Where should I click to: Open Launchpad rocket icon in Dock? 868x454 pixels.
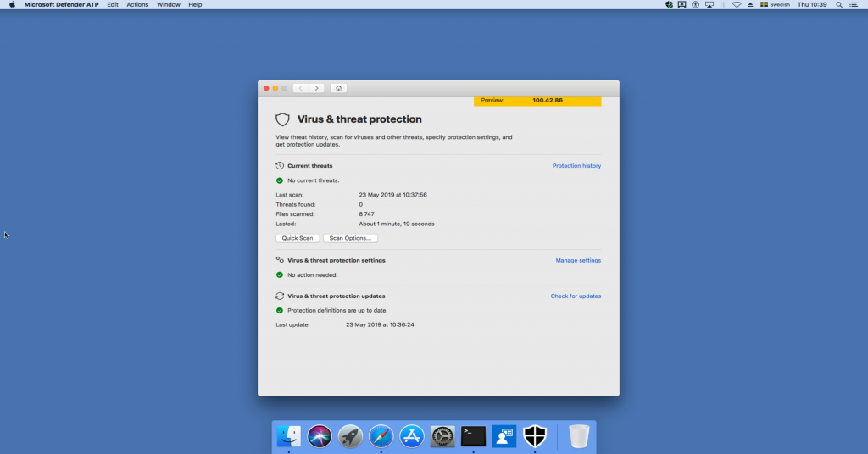click(350, 436)
